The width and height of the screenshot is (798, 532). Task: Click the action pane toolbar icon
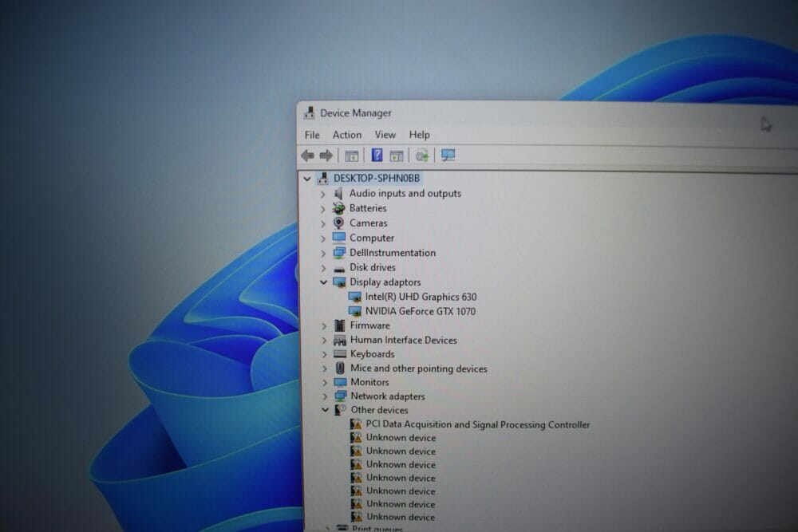(x=397, y=156)
